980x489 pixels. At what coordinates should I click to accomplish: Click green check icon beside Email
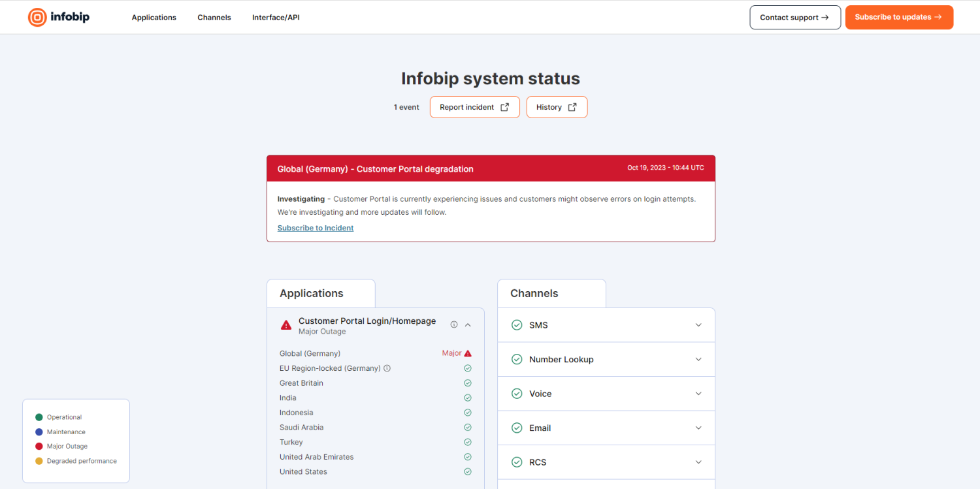point(517,428)
